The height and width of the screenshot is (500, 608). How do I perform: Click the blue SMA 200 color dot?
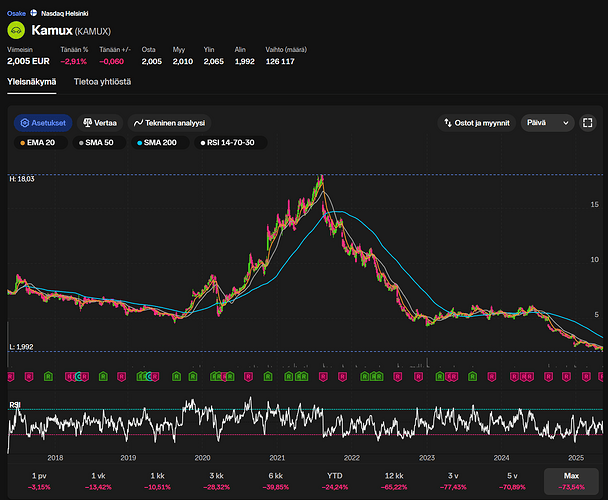click(x=139, y=143)
